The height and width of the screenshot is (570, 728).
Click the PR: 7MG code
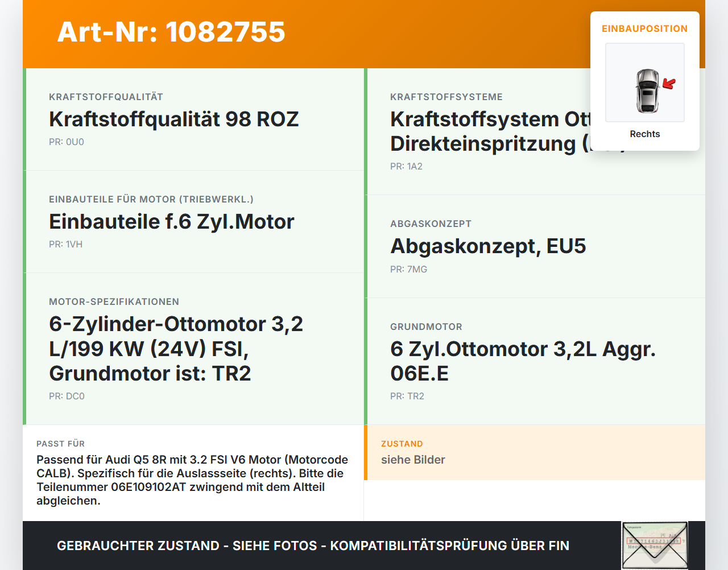(x=408, y=270)
